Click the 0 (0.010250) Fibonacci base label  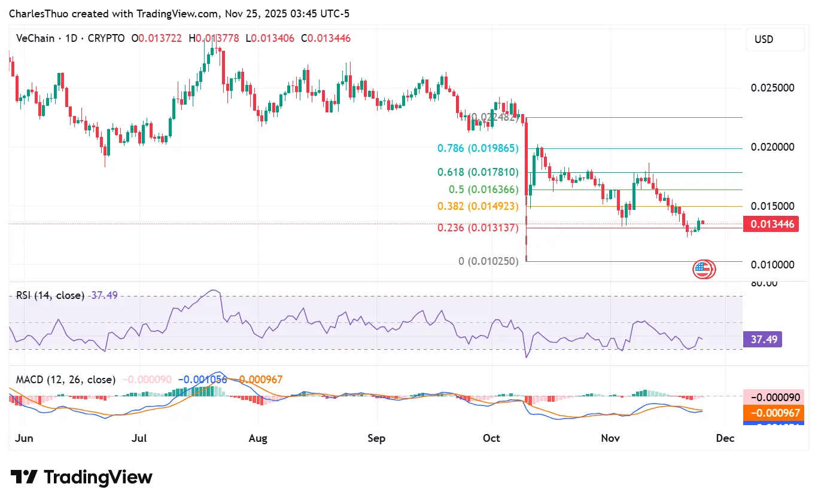click(x=489, y=261)
